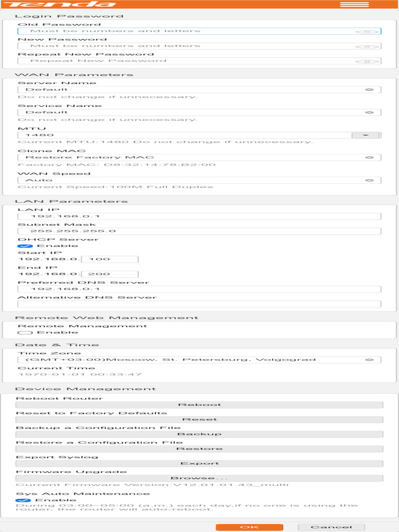Open the hamburger menu in the header
This screenshot has height=532, width=399.
tap(354, 5)
